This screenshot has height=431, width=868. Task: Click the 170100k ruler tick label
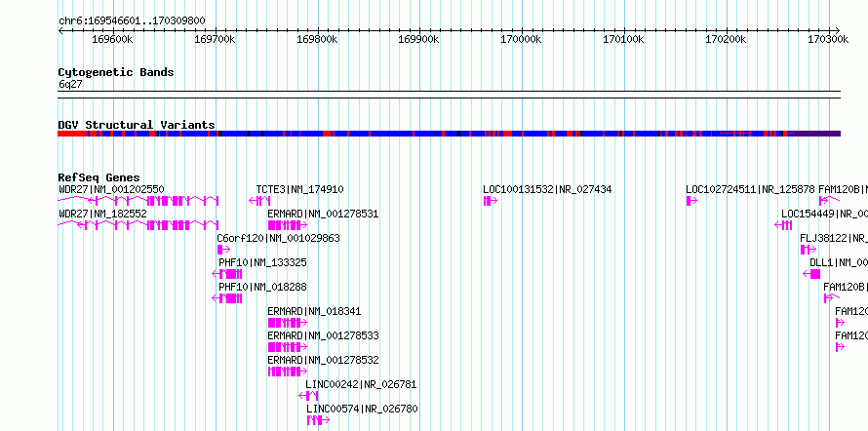pos(623,39)
